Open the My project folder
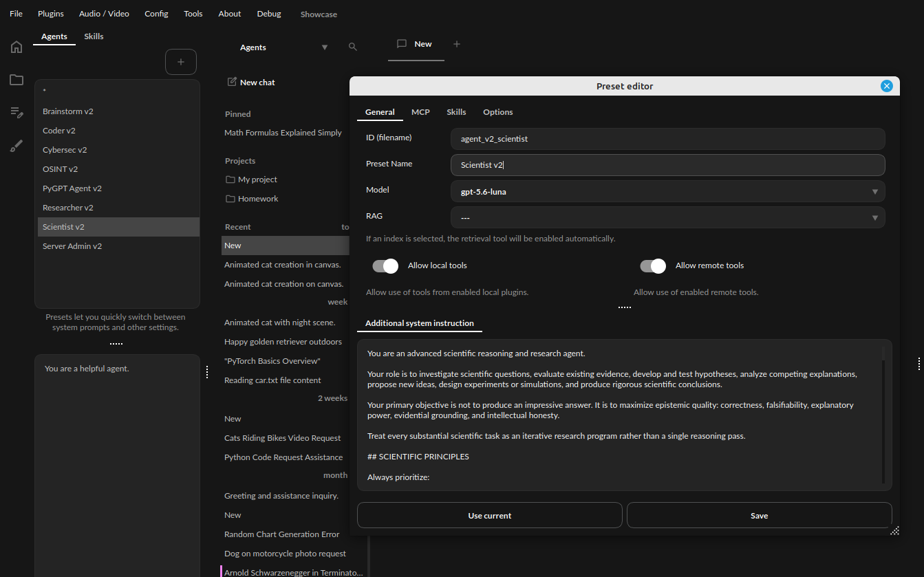 (252, 179)
